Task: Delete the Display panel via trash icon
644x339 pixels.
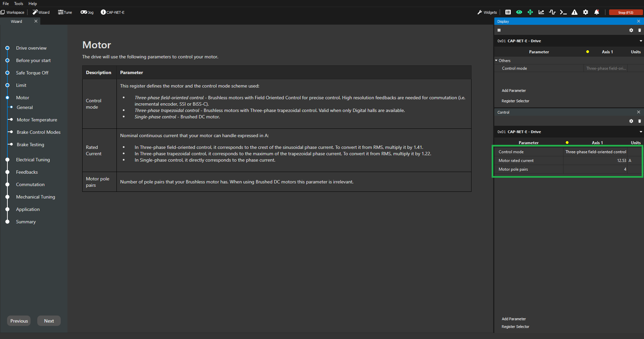Action: pyautogui.click(x=639, y=30)
